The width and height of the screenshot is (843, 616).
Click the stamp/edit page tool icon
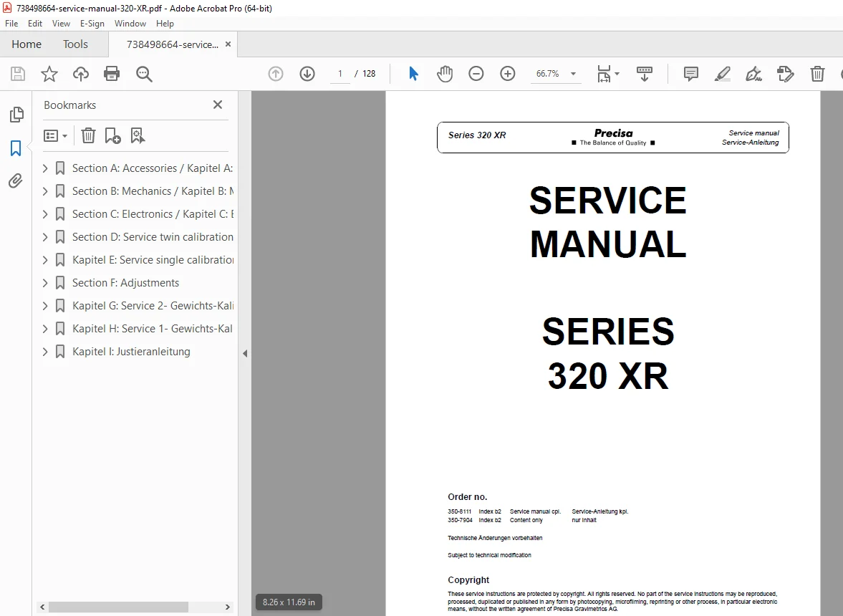tap(786, 74)
